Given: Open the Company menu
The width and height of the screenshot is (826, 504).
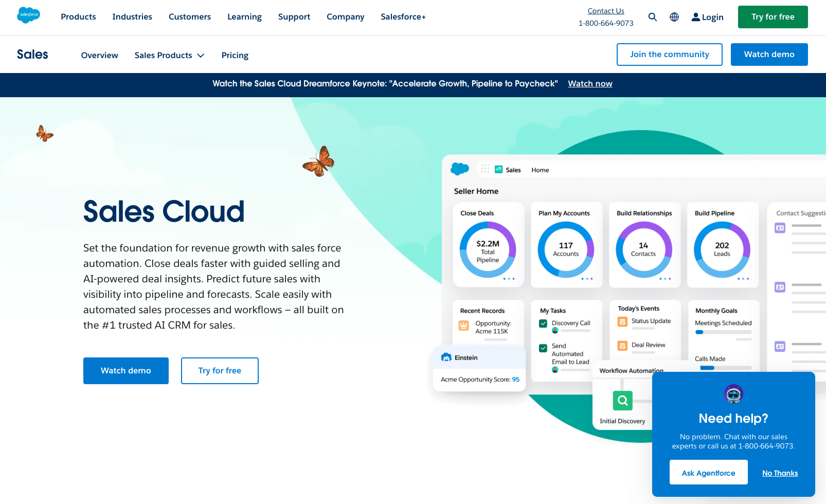Looking at the screenshot, I should click(345, 17).
